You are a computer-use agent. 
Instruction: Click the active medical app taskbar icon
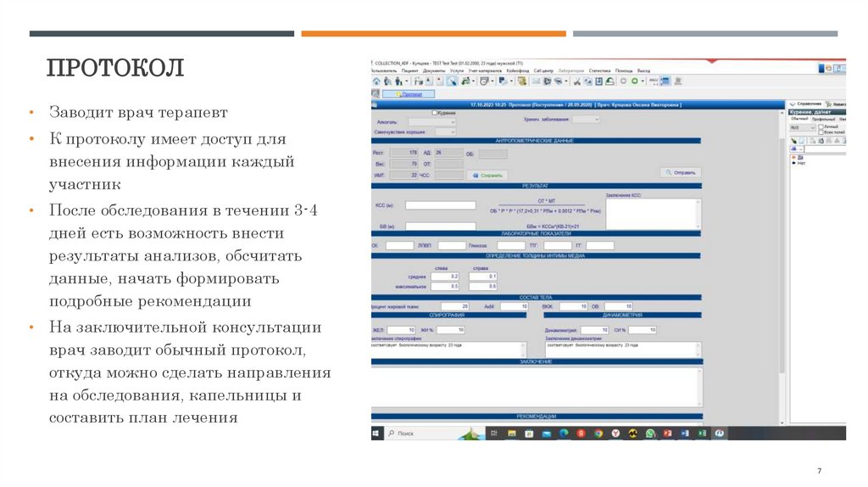pyautogui.click(x=719, y=434)
